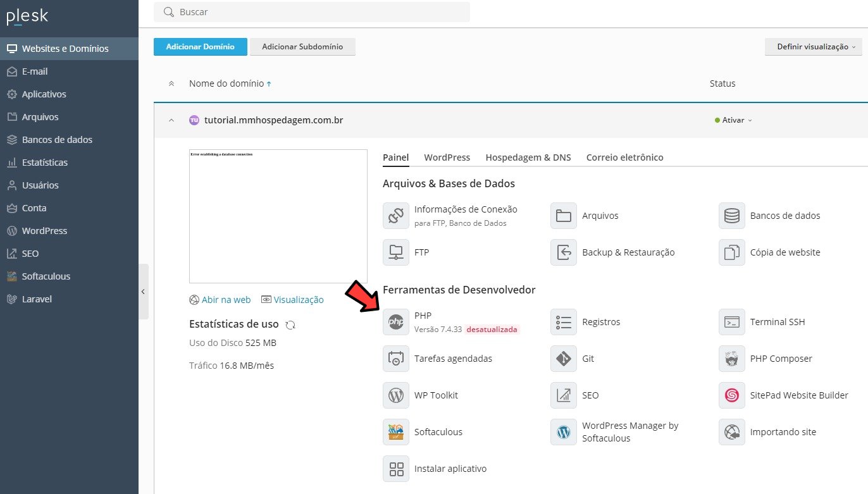The width and height of the screenshot is (868, 494).
Task: Open Cópia de website icon
Action: click(732, 252)
